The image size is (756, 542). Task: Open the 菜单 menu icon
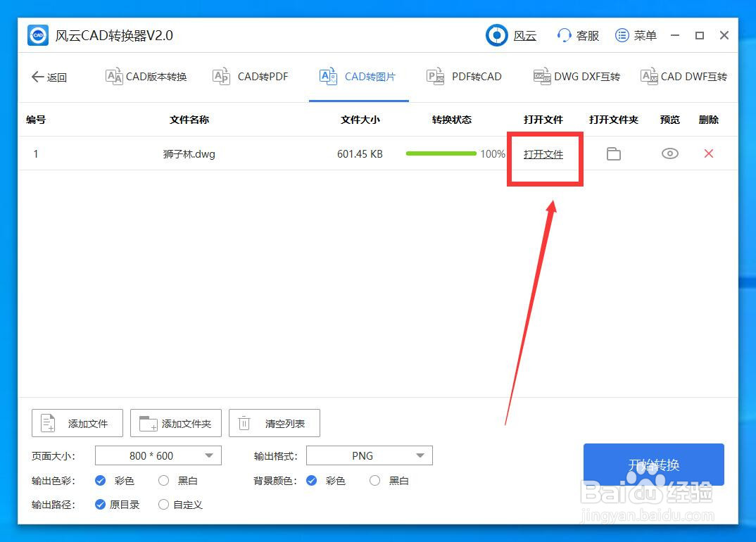coord(622,35)
